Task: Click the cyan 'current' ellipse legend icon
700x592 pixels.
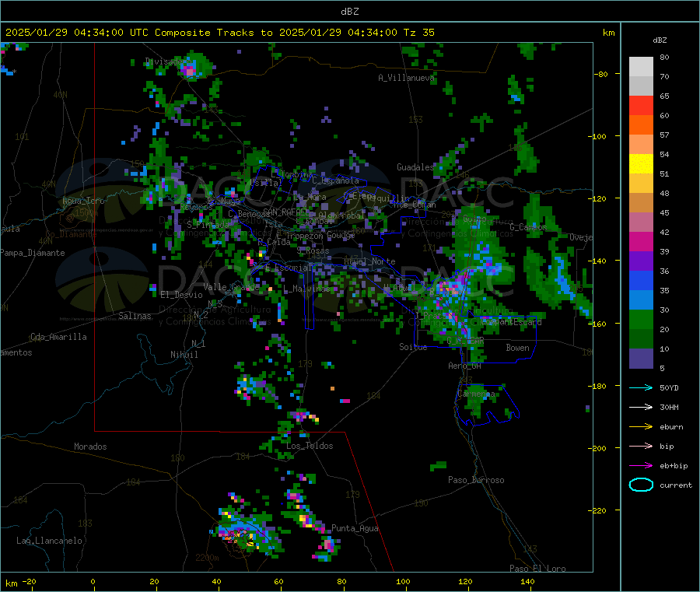Action: point(641,485)
